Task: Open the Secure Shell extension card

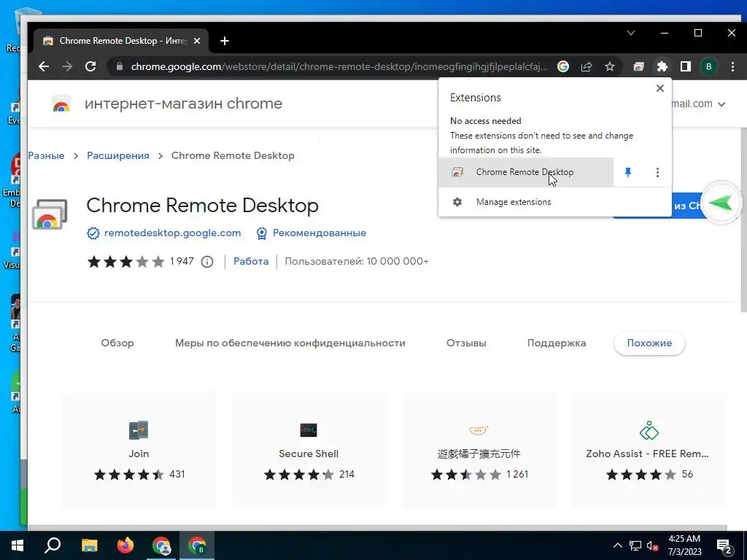Action: [309, 449]
